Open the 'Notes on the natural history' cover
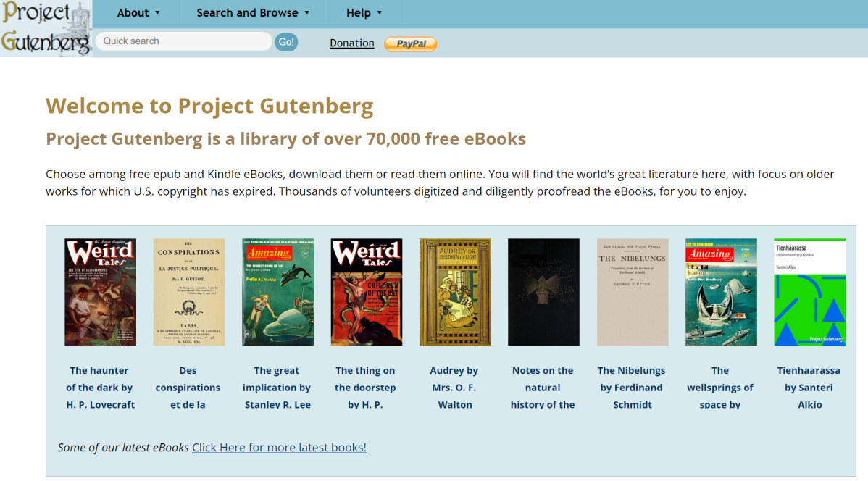This screenshot has width=868, height=481. (543, 291)
